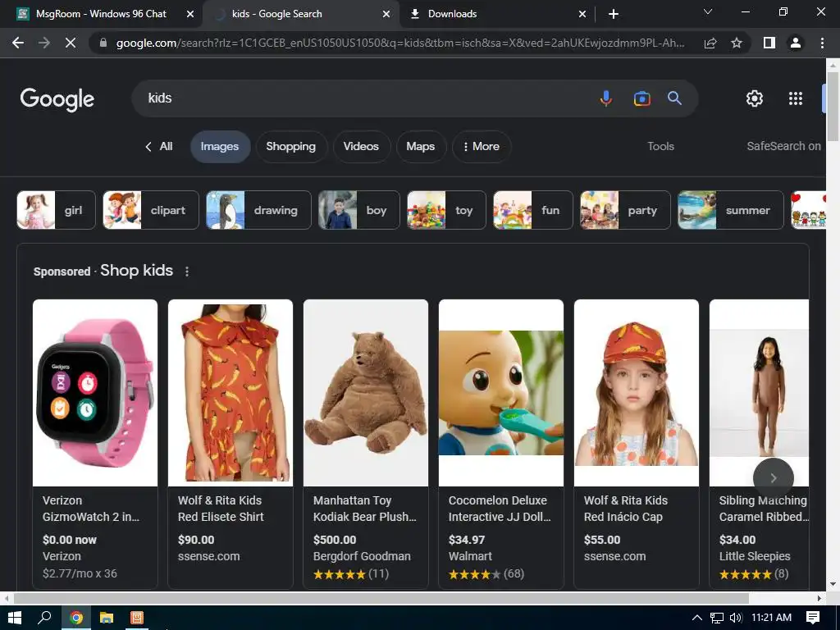Bookmark this page with star icon
This screenshot has height=630, width=840.
tap(737, 43)
